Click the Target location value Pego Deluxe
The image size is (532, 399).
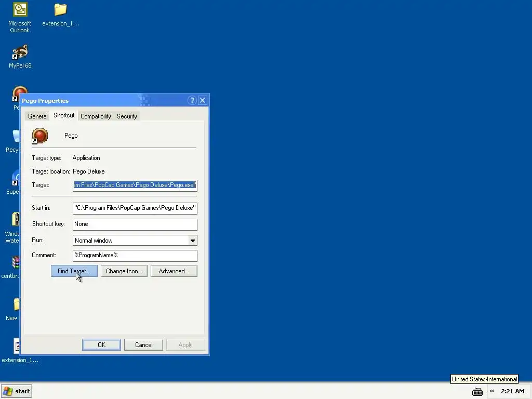click(x=88, y=171)
